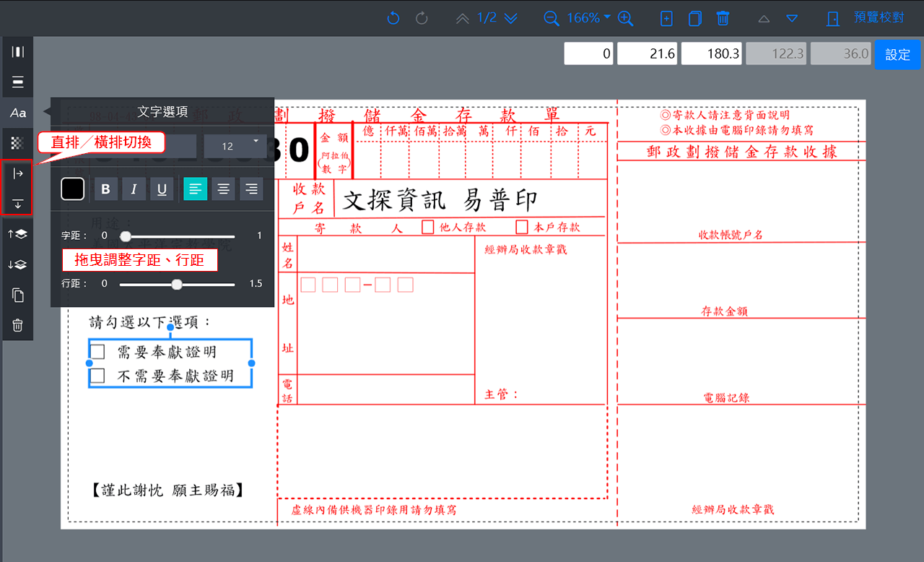The width and height of the screenshot is (924, 562).
Task: Align text to the left
Action: click(195, 189)
